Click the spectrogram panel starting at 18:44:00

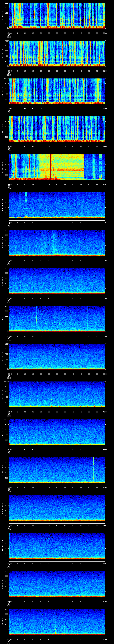[57, 584]
